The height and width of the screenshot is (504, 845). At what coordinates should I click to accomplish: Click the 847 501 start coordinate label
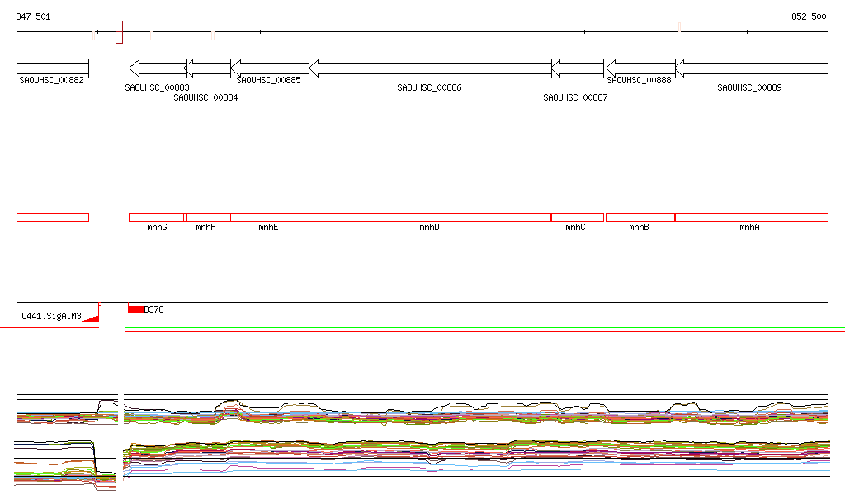click(33, 16)
